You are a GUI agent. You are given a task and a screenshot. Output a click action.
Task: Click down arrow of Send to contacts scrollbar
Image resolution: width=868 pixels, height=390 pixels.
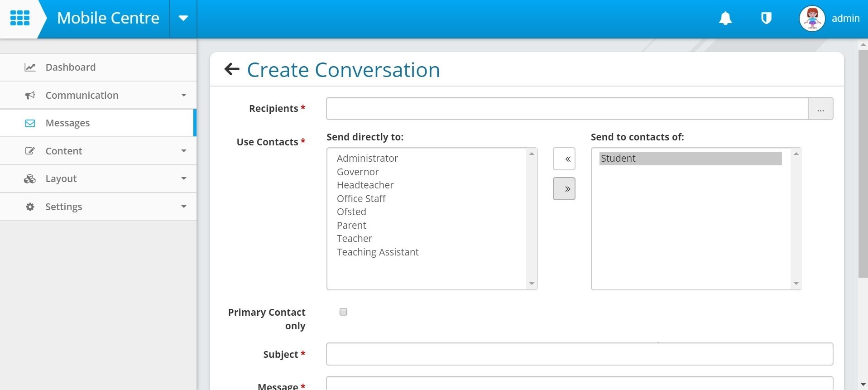(796, 284)
